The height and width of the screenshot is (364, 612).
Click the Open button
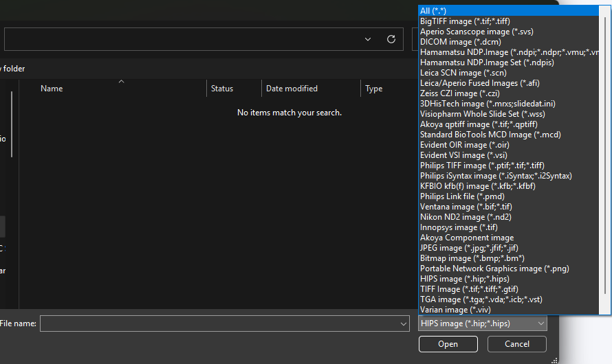(448, 344)
